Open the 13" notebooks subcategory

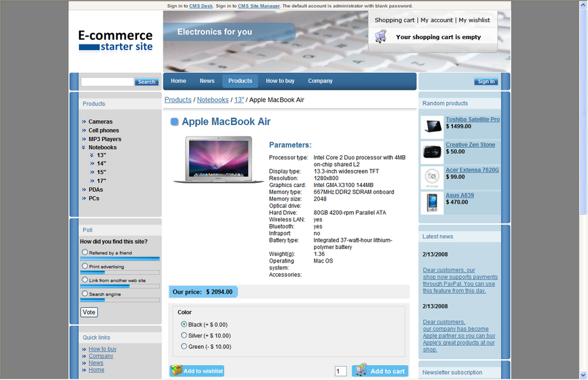[101, 155]
